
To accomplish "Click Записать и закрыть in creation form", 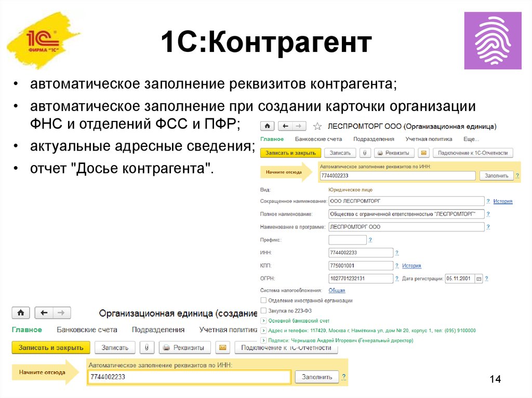I will pyautogui.click(x=51, y=348).
